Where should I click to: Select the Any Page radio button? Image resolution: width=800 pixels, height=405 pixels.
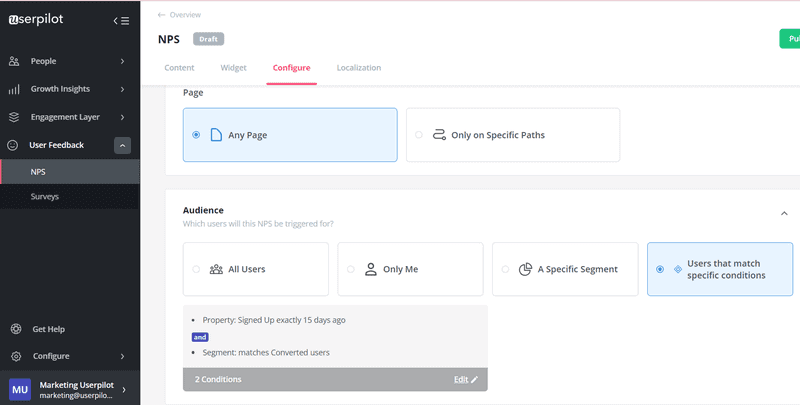(x=196, y=135)
